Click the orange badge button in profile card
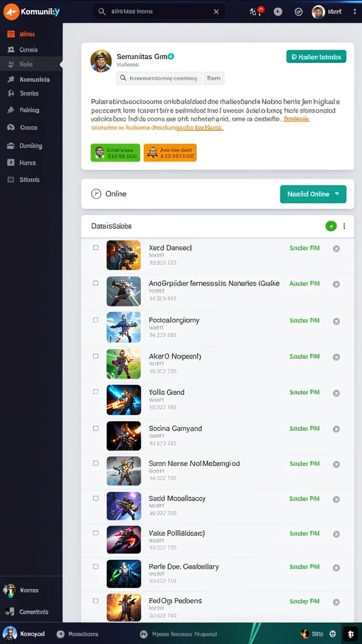This screenshot has height=644, width=362. (x=170, y=152)
